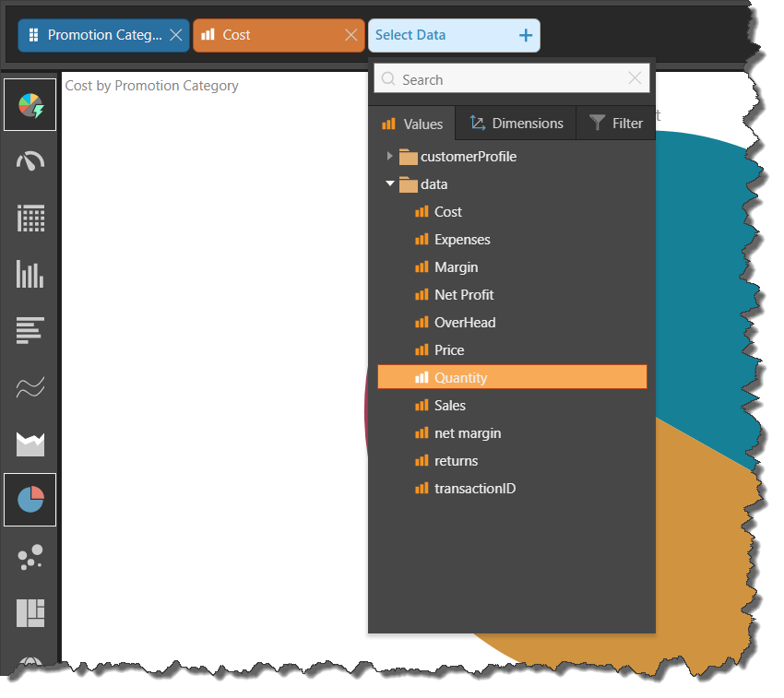Switch to the Dimensions tab

click(517, 124)
